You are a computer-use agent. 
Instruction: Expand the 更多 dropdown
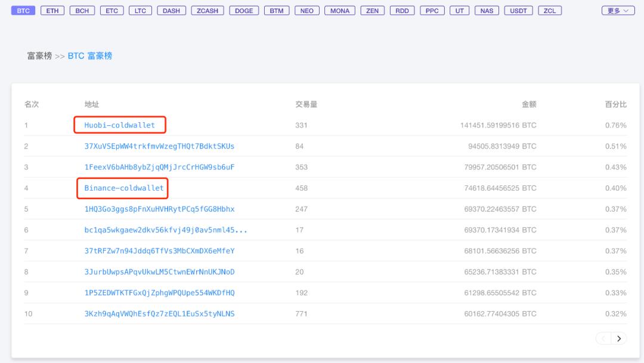point(618,11)
